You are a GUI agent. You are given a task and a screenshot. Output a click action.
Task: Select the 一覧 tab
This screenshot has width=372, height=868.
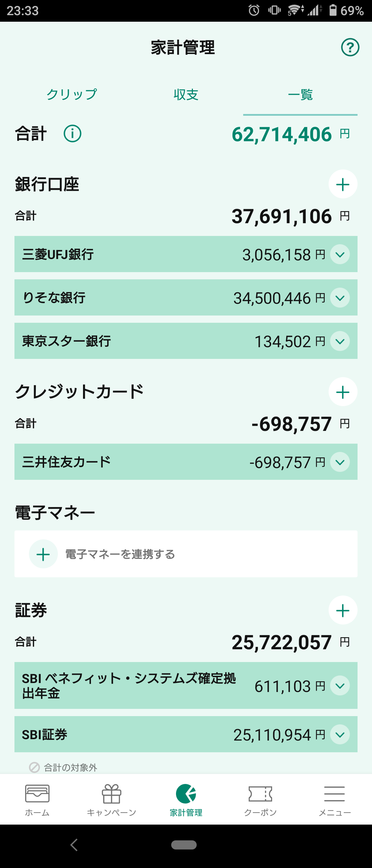pos(300,94)
